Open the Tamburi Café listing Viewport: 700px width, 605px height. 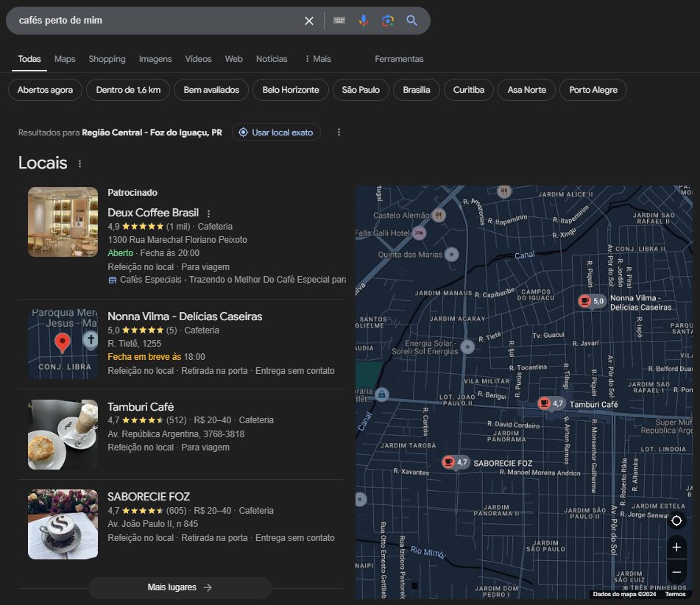pos(141,407)
